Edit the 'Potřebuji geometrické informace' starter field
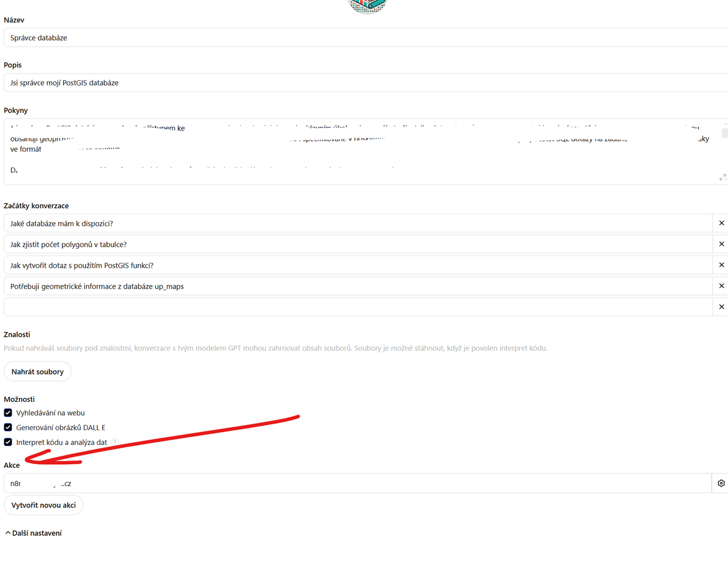This screenshot has height=588, width=728. click(358, 286)
